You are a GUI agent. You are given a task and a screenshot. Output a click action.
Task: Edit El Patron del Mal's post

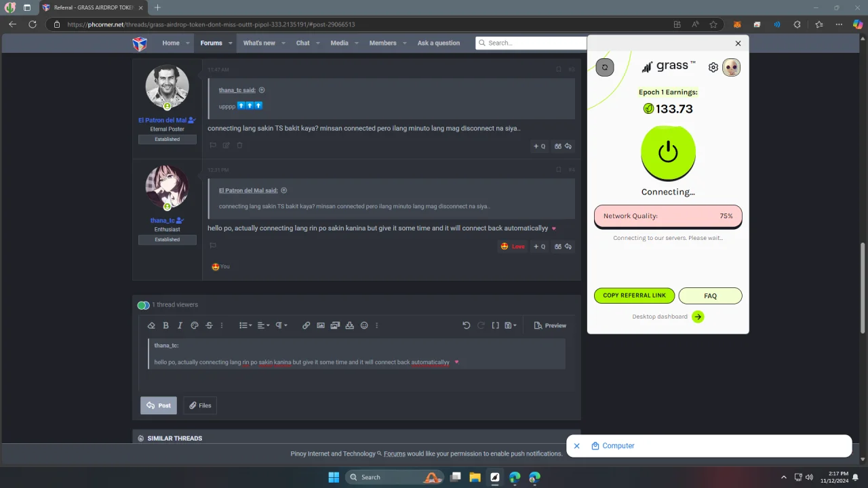tap(226, 145)
